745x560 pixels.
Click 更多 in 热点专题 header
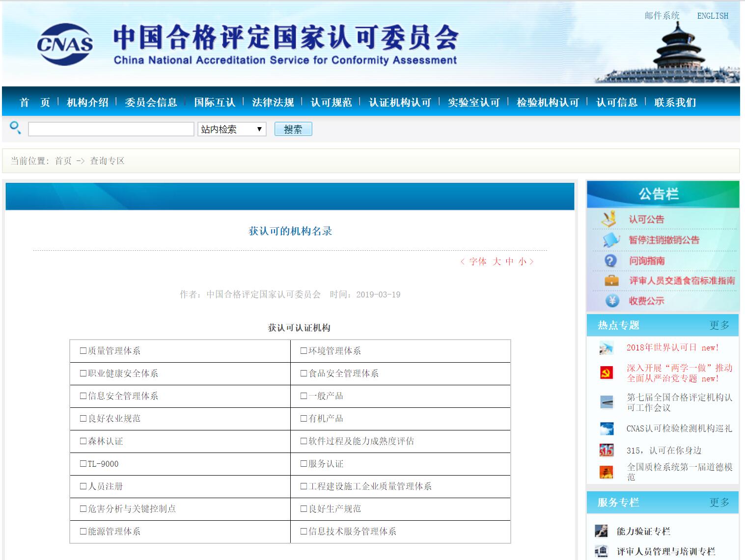(x=719, y=325)
